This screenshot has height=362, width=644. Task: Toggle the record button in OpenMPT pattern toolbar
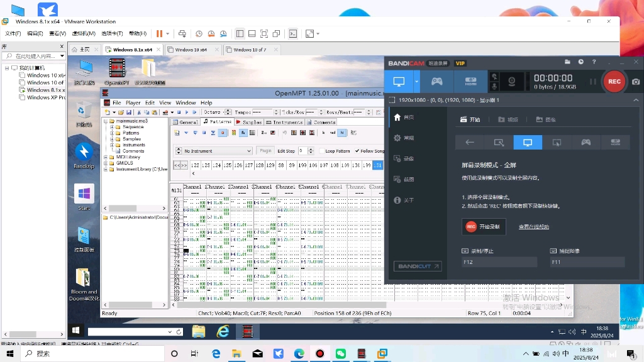(223, 133)
